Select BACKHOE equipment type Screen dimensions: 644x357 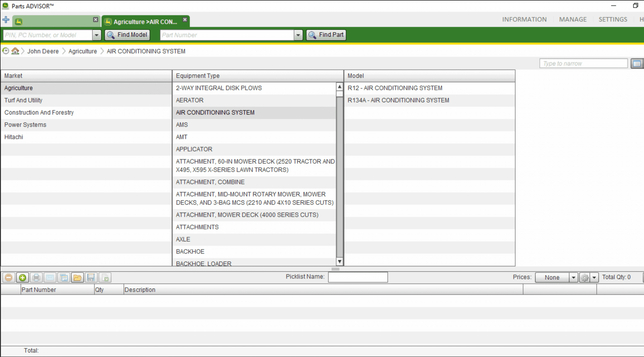pos(254,252)
